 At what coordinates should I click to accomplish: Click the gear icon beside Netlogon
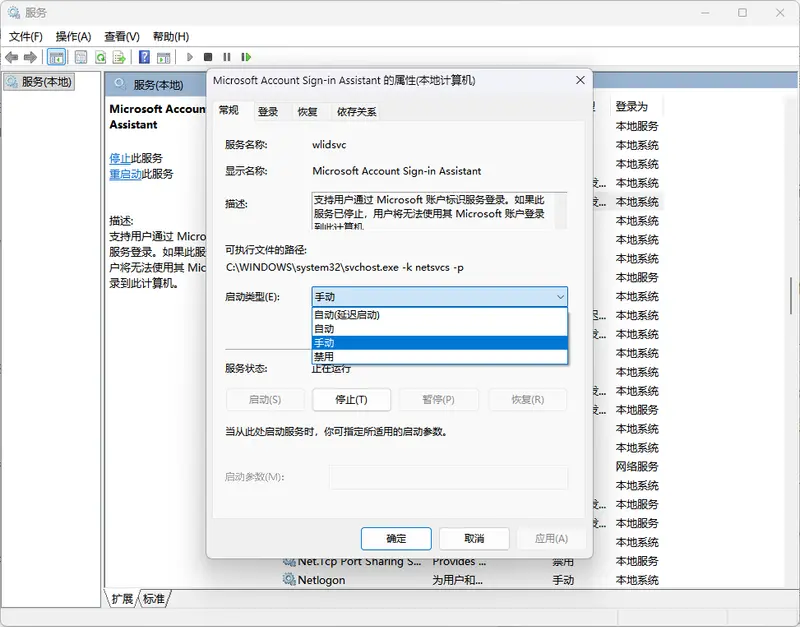click(x=289, y=580)
